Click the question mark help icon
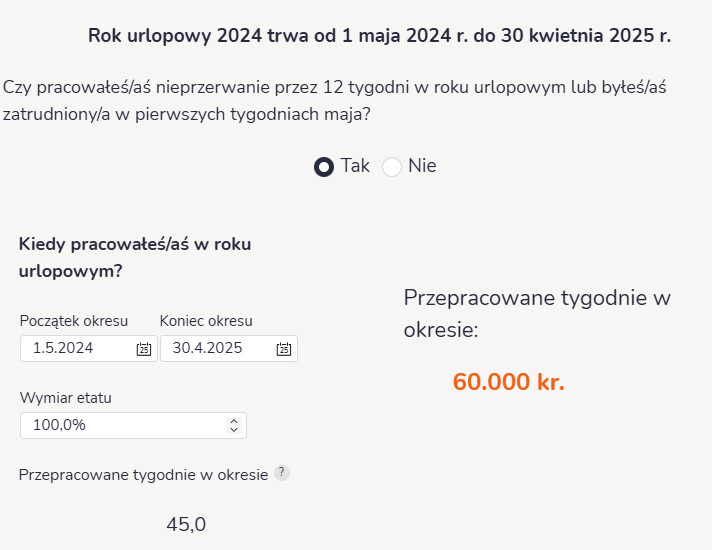Viewport: 712px width, 550px height. [282, 473]
